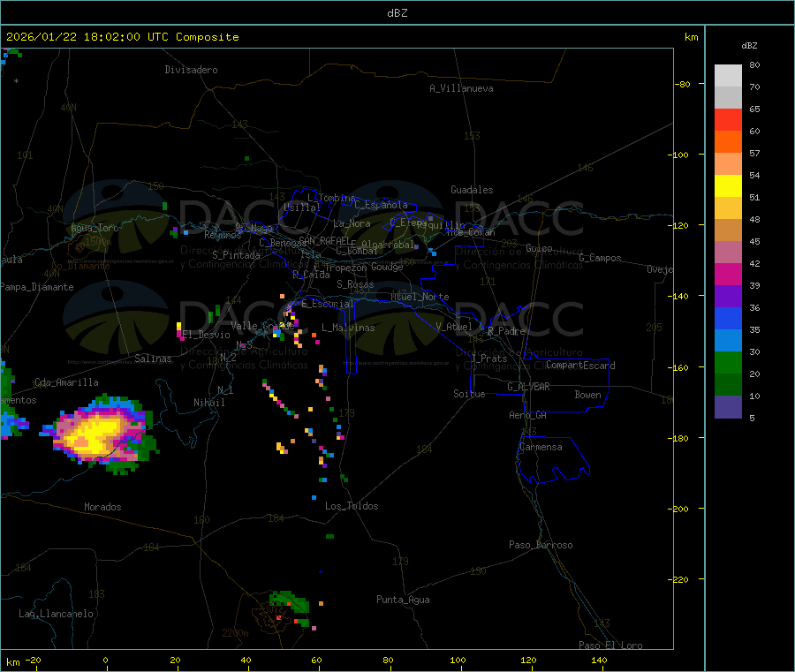Click the Divisadero map label
The height and width of the screenshot is (672, 795).
191,70
